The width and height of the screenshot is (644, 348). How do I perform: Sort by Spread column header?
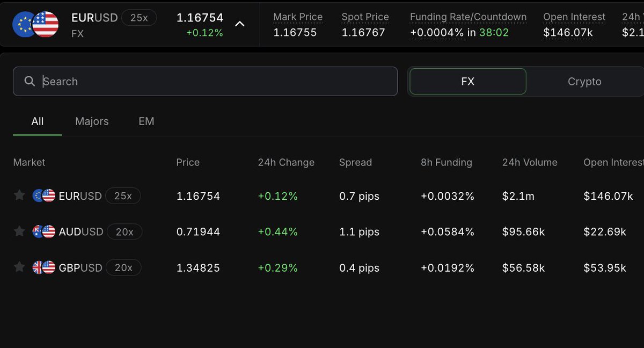tap(355, 162)
